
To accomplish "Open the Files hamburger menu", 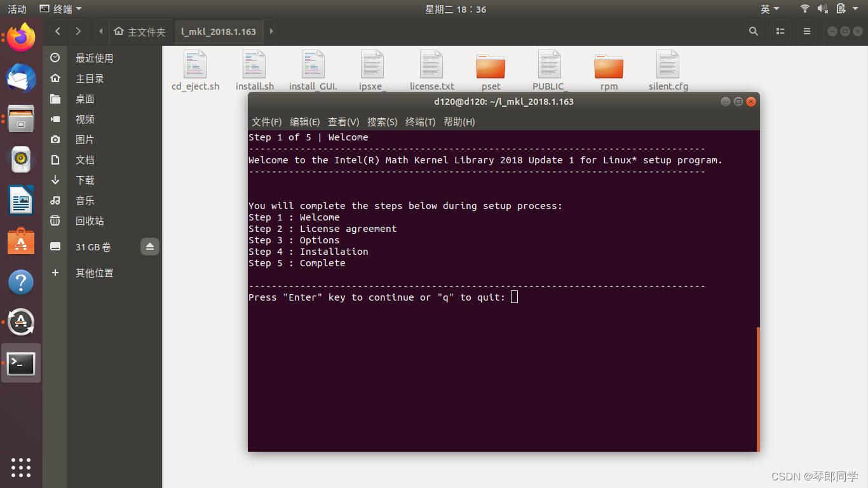I will point(807,31).
